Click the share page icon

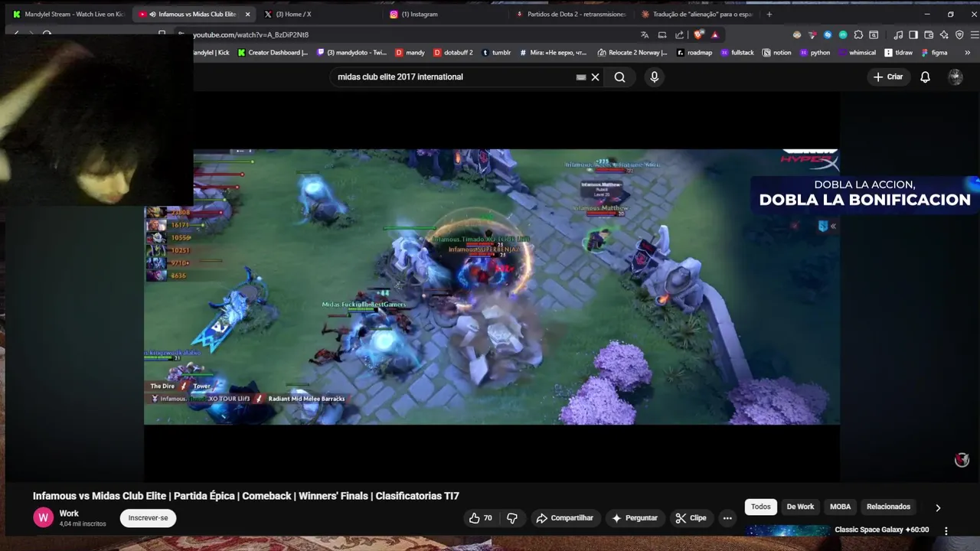pyautogui.click(x=679, y=34)
